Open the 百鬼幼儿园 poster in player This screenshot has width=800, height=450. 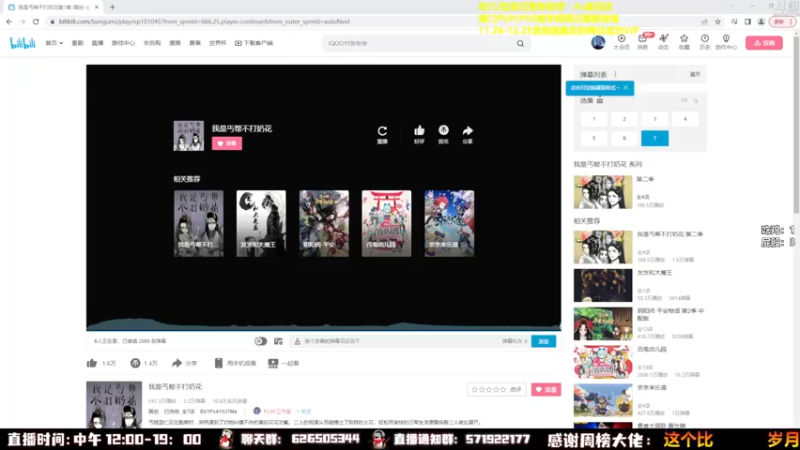tap(387, 223)
